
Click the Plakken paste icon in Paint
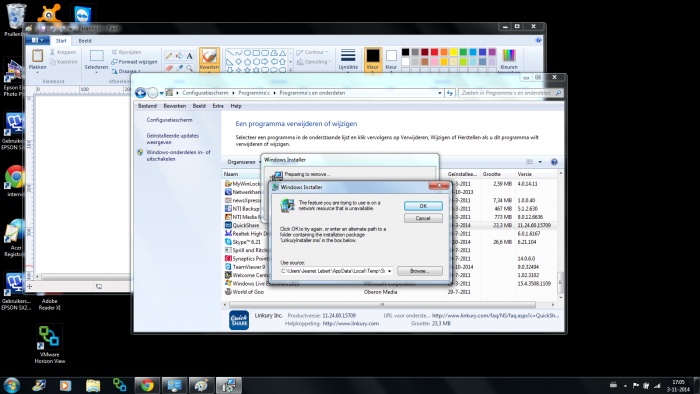point(38,56)
